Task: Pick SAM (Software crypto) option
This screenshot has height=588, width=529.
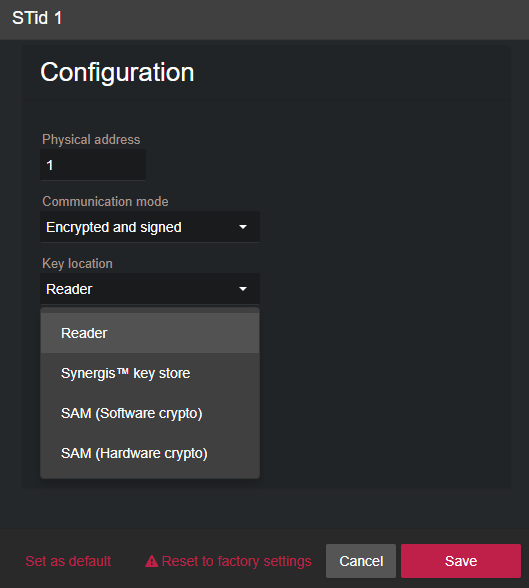Action: (x=150, y=413)
